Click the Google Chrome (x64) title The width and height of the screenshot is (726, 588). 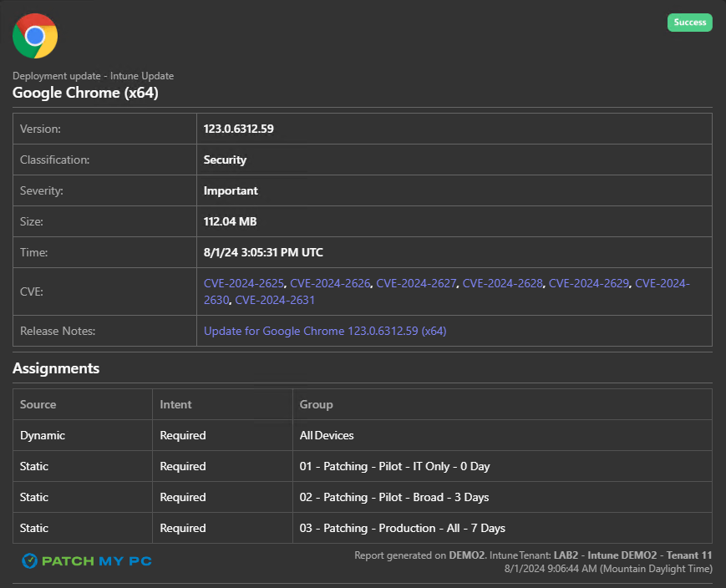click(x=85, y=93)
